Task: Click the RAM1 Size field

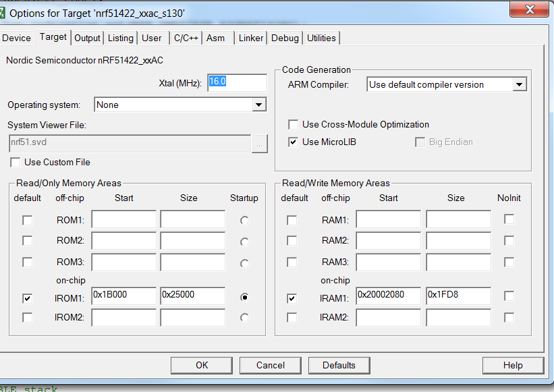Action: 458,219
